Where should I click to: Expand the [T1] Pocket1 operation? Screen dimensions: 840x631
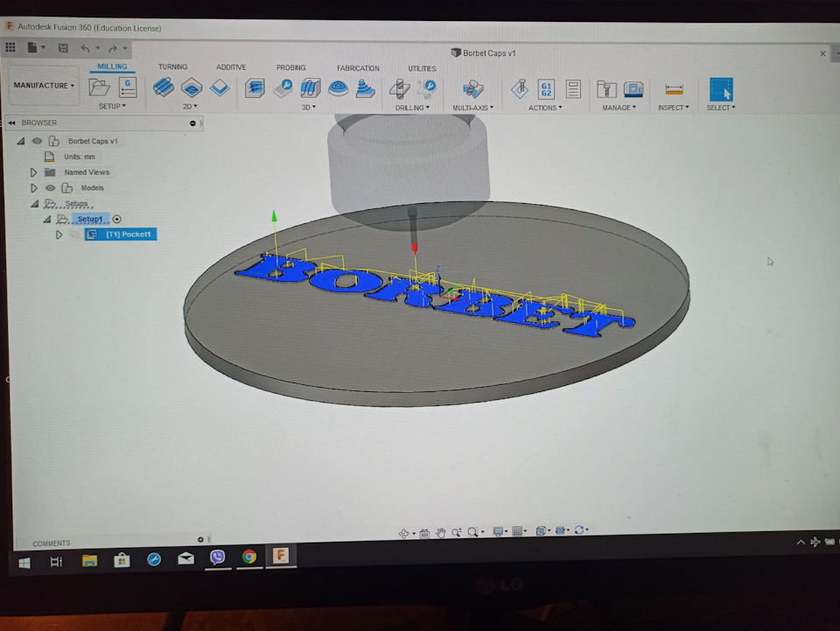point(59,235)
